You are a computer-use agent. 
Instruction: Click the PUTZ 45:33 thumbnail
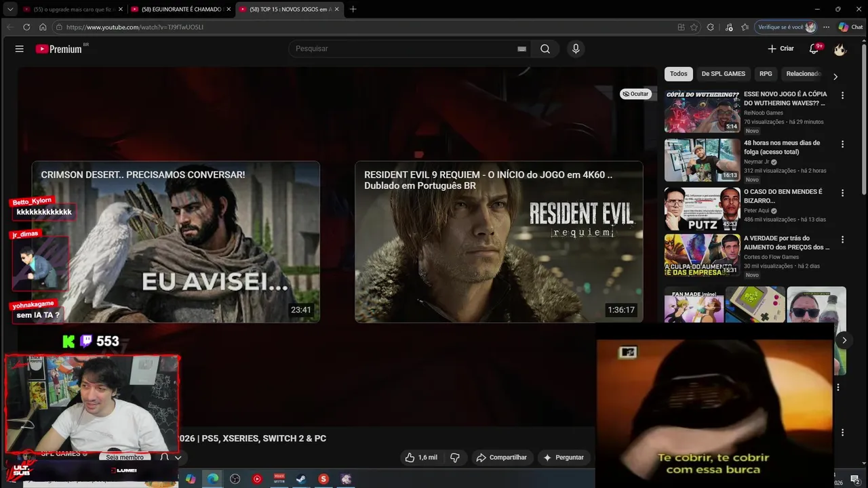(x=703, y=209)
